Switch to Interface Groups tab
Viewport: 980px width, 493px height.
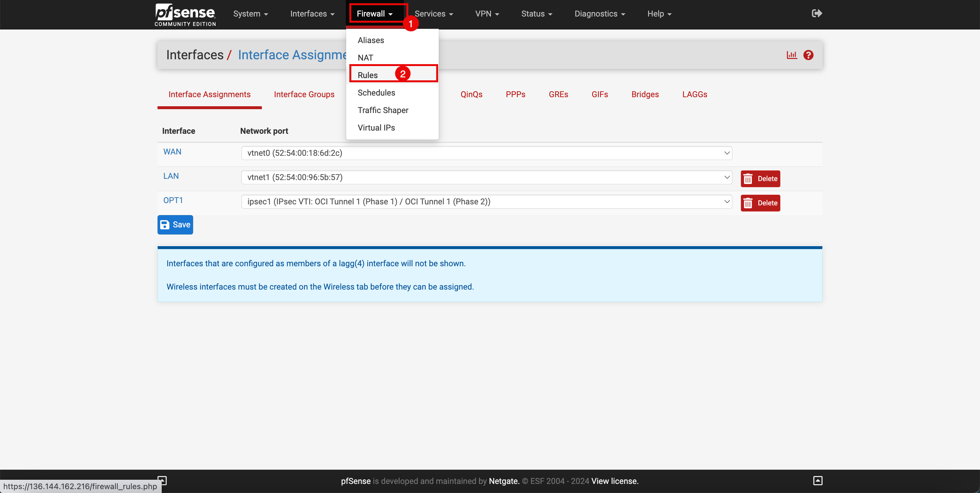304,94
